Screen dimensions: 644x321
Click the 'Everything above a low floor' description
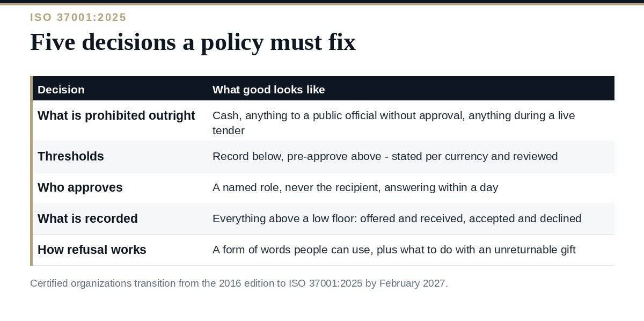[x=397, y=218]
